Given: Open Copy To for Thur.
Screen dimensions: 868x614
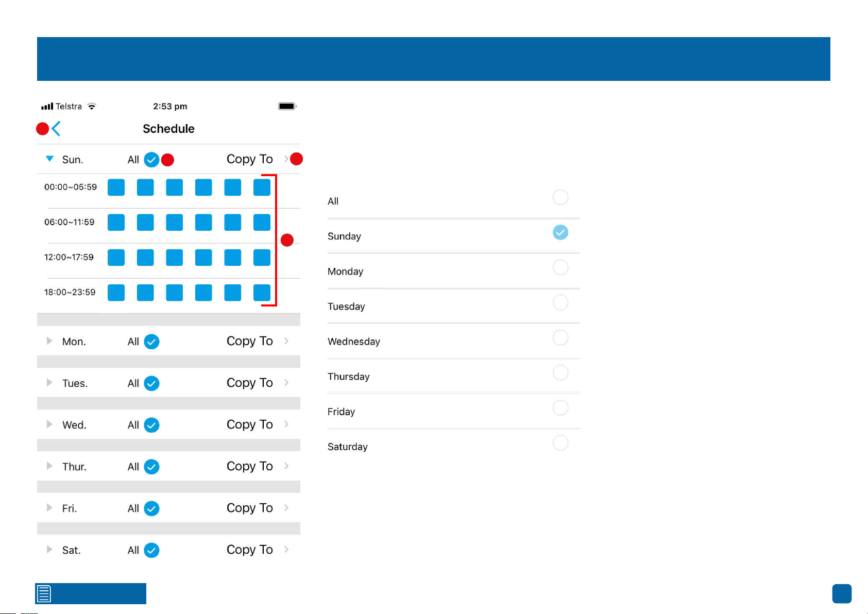Looking at the screenshot, I should click(x=250, y=466).
